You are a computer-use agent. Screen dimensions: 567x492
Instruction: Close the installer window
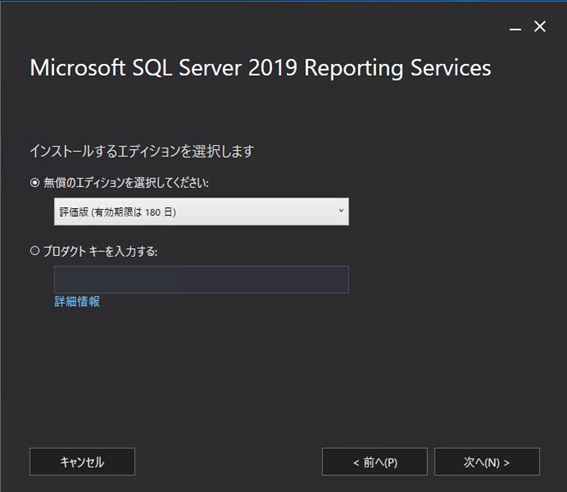540,26
